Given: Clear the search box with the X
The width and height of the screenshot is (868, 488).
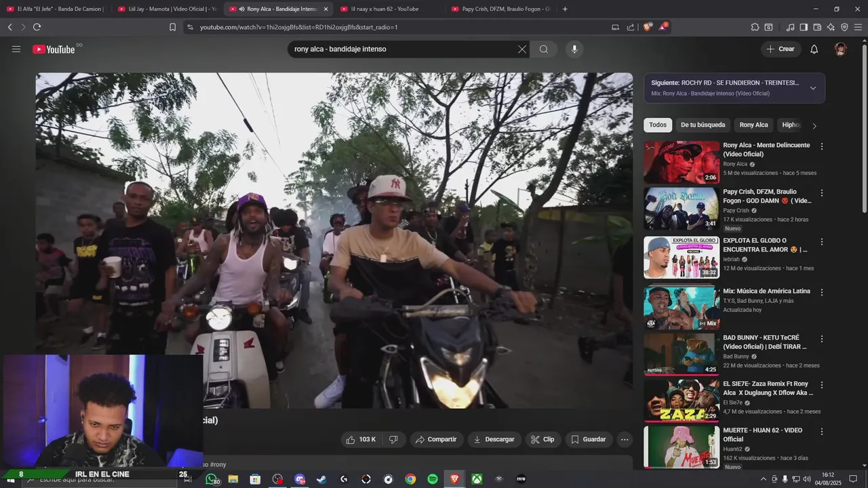Looking at the screenshot, I should 522,49.
